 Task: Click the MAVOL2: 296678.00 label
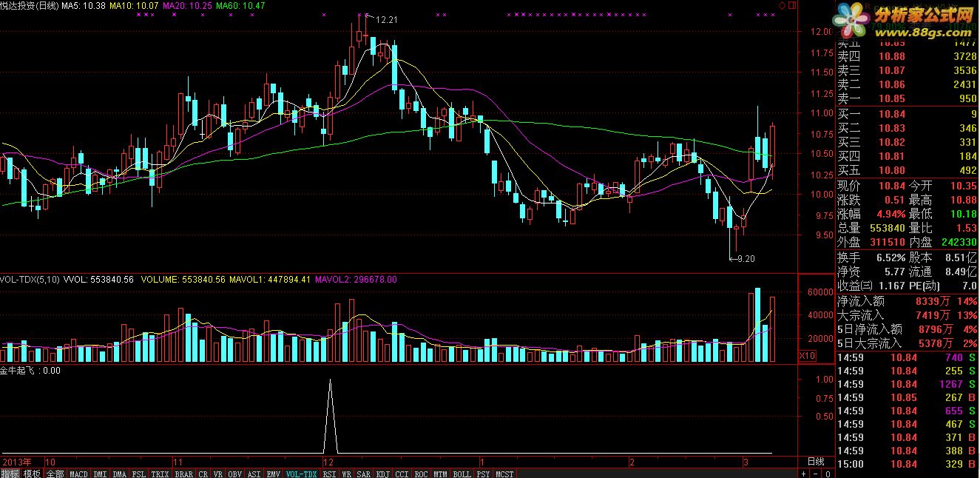[x=356, y=280]
